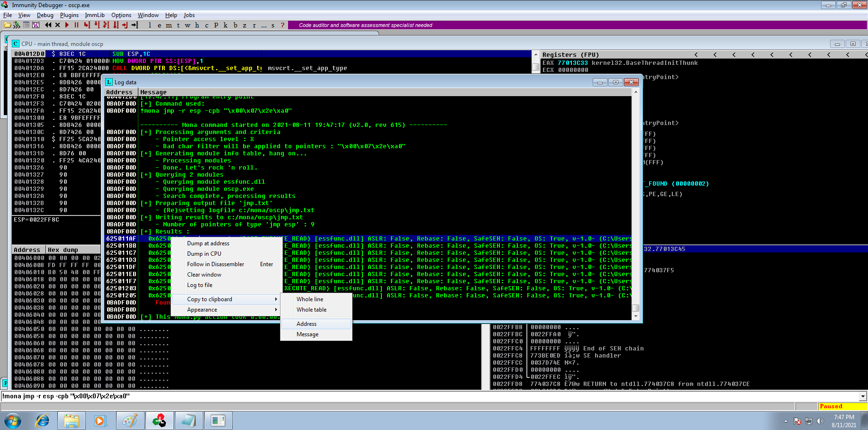The width and height of the screenshot is (868, 430).
Task: Open the File menu
Action: point(8,15)
